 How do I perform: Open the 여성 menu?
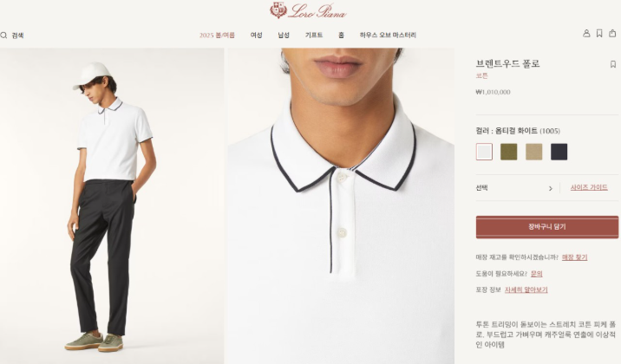pyautogui.click(x=256, y=36)
